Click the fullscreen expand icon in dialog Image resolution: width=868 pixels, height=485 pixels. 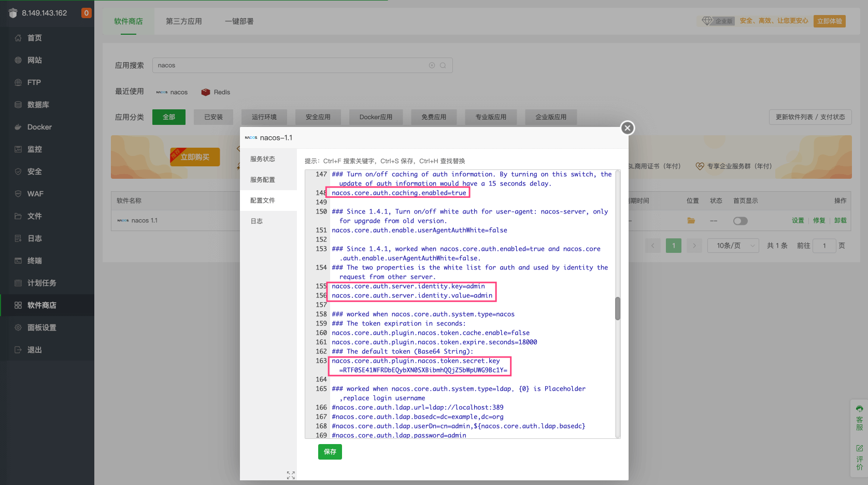click(x=291, y=475)
